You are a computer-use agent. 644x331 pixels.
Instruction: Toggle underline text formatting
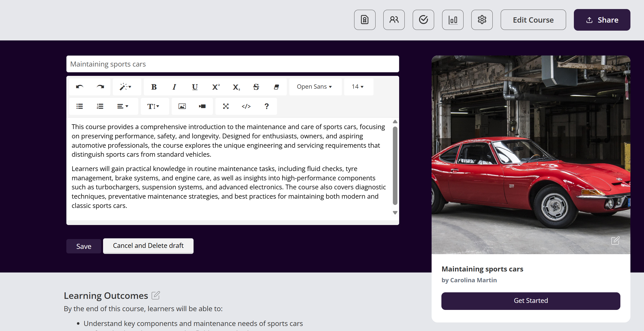pyautogui.click(x=195, y=87)
